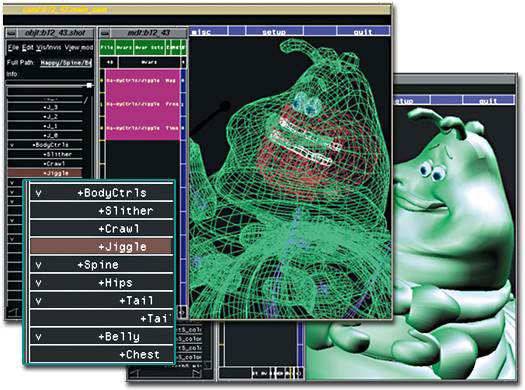The height and width of the screenshot is (390, 525).
Task: Select the Slither item in the enlarged tree
Action: pos(101,211)
